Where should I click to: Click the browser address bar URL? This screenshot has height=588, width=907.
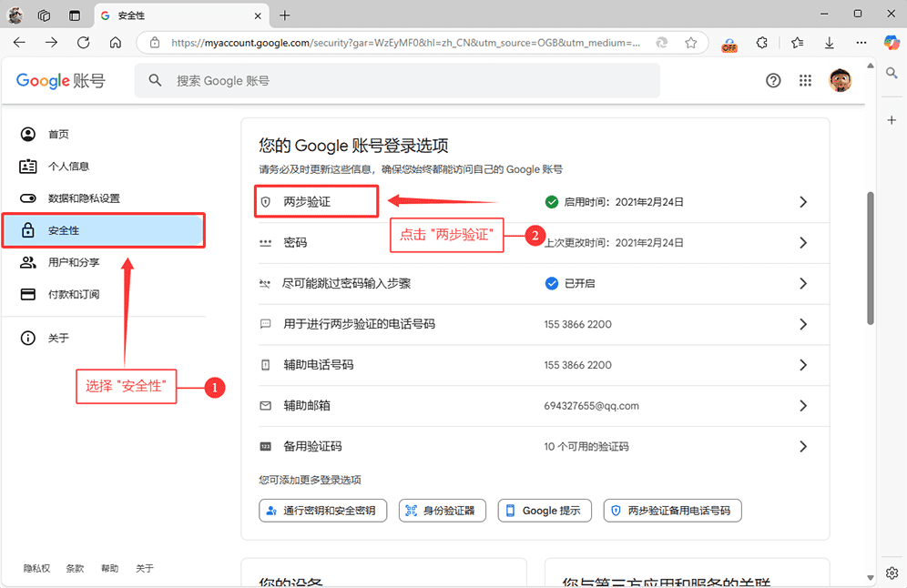pos(405,43)
